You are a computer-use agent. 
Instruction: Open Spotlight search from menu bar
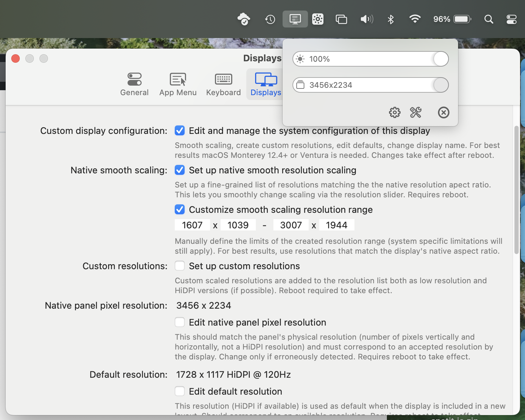pyautogui.click(x=489, y=19)
